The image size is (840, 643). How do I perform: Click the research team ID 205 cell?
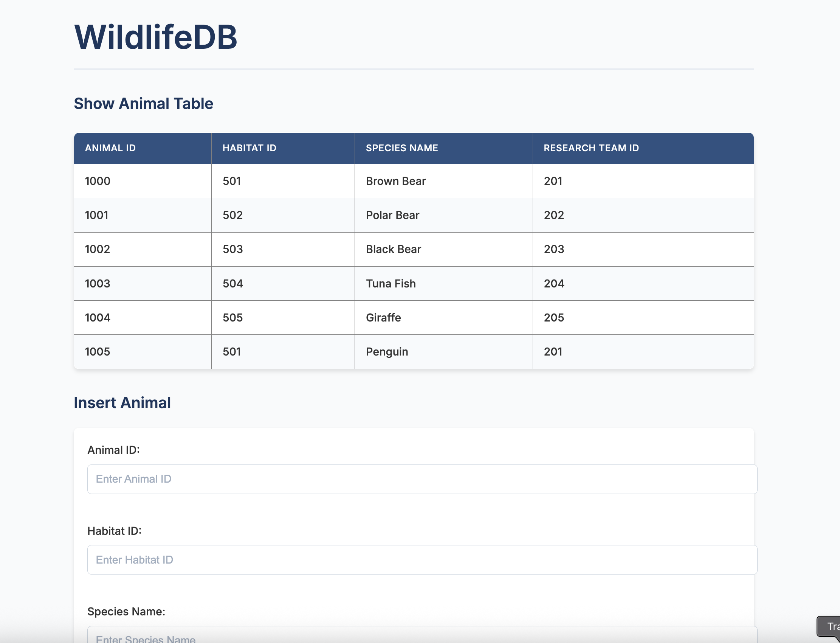coord(643,318)
